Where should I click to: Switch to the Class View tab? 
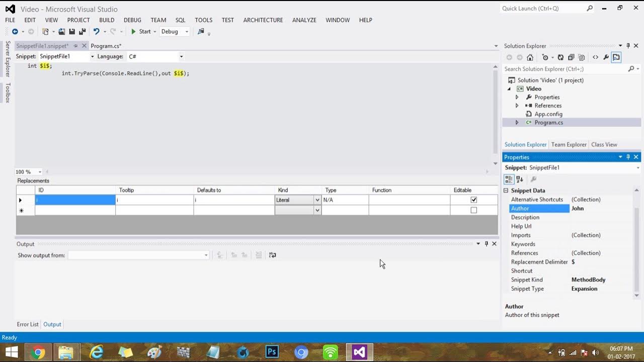[604, 144]
